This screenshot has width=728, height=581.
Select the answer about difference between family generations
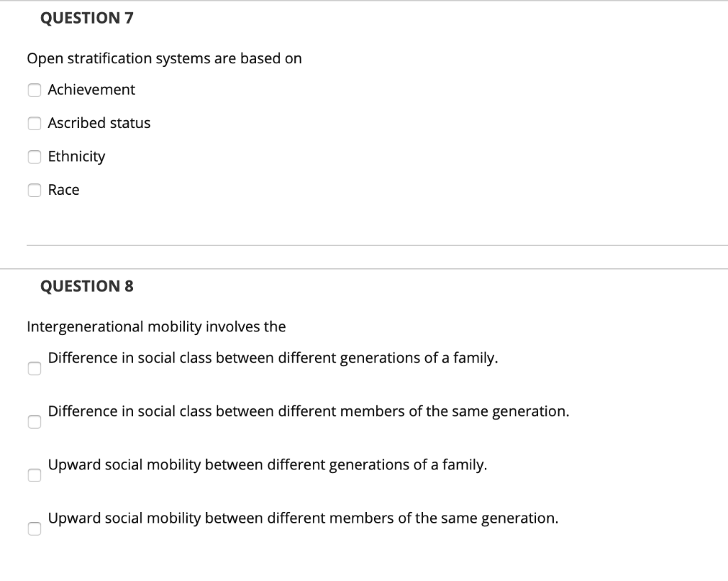click(x=34, y=367)
